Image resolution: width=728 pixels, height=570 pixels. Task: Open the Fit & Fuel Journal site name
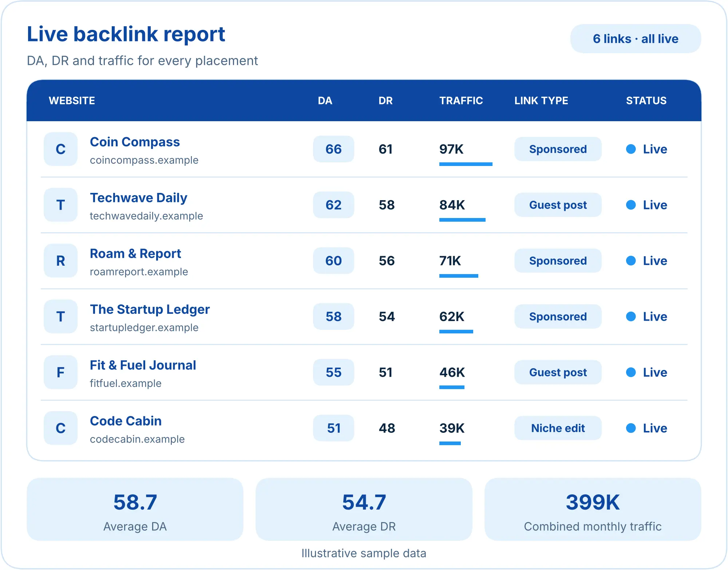coord(143,365)
